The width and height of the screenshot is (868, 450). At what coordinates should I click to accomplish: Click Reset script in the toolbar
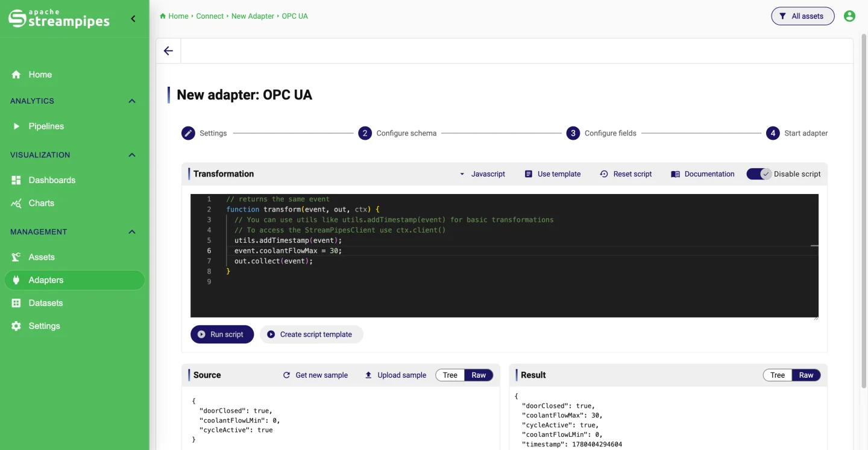tap(626, 174)
